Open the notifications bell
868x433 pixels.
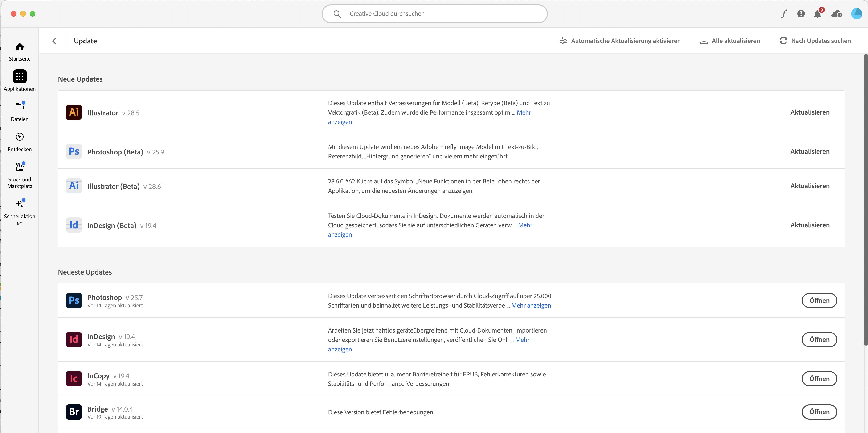tap(817, 14)
